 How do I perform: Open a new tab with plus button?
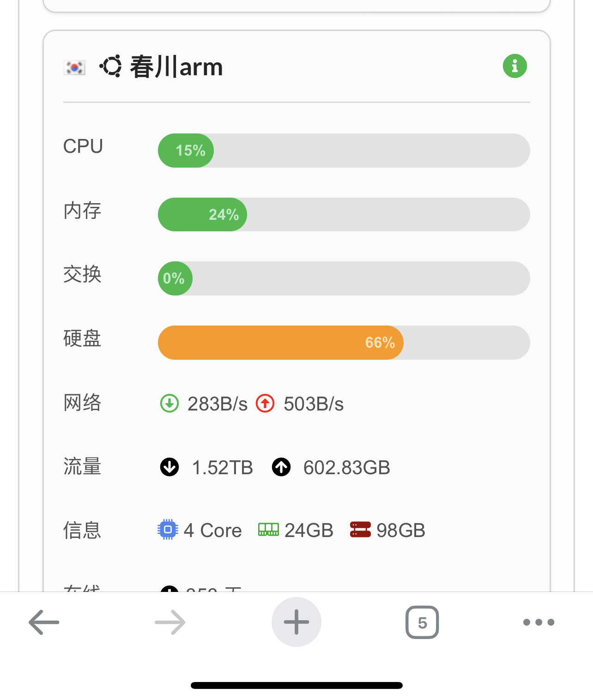pos(296,622)
